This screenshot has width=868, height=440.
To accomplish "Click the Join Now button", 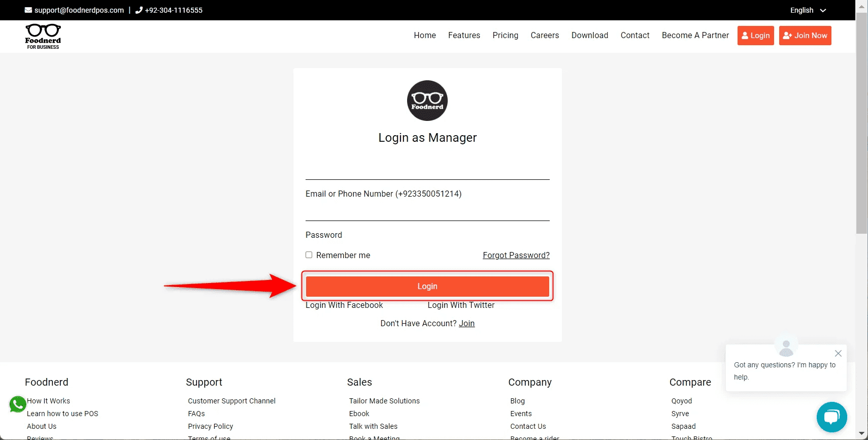I will [805, 36].
